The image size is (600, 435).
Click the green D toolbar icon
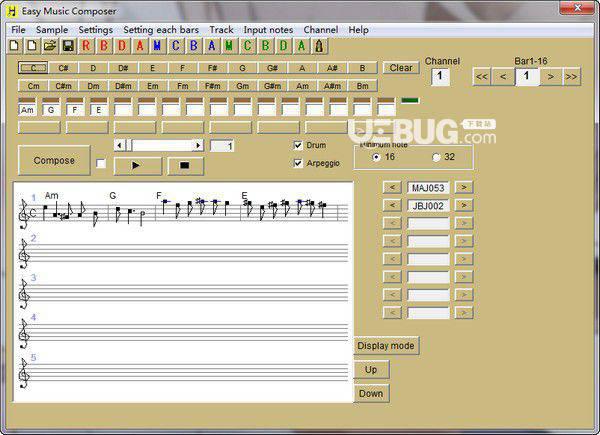(x=283, y=46)
